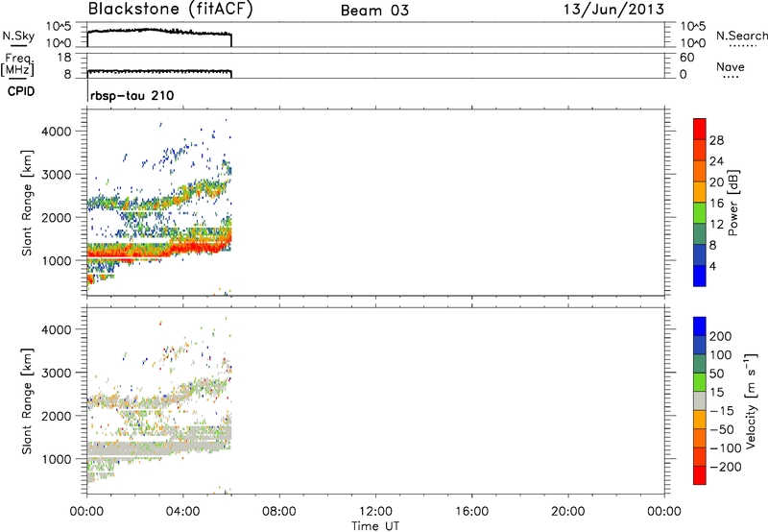
Task: Click the 'N.Sky' legend label
Action: (x=18, y=36)
